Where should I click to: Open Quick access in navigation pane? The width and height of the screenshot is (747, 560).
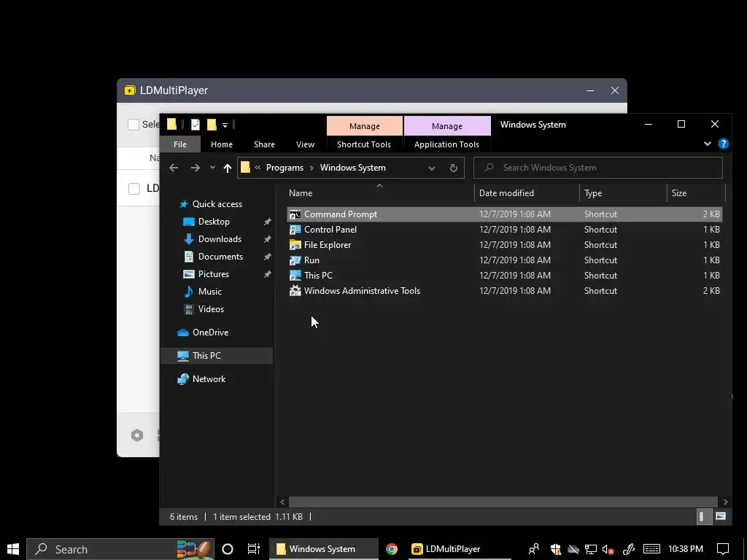coord(217,204)
